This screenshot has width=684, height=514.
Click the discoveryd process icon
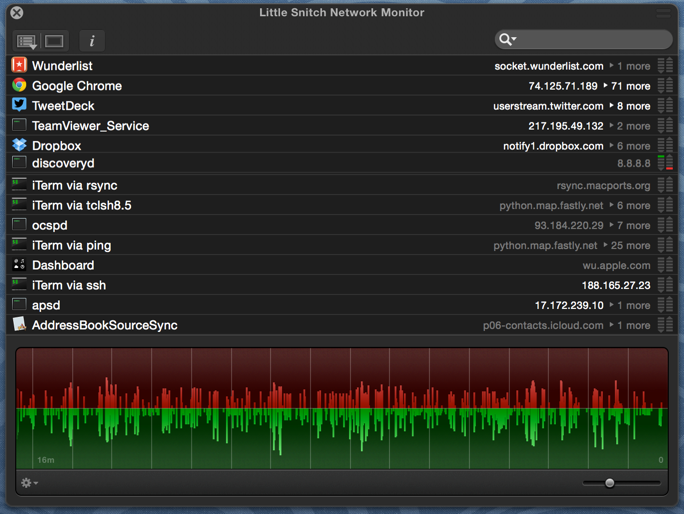(x=19, y=163)
